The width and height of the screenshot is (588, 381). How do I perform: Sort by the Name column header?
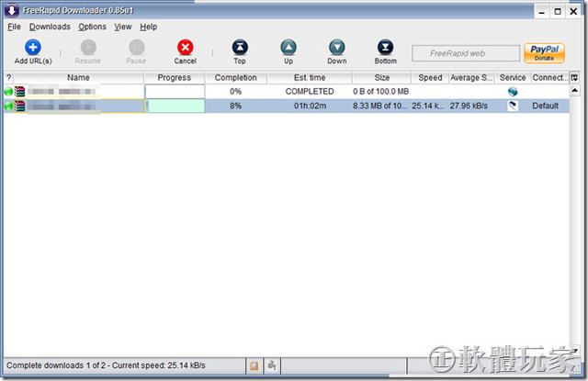(78, 78)
